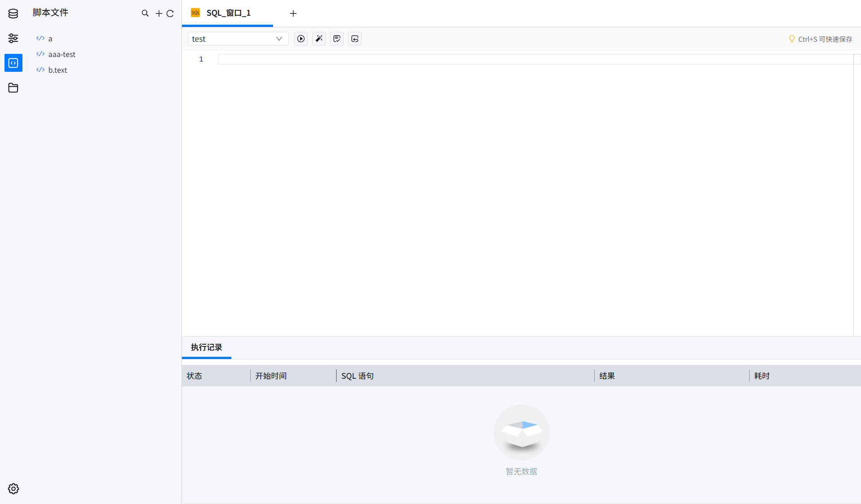Viewport: 861px width, 504px height.
Task: Switch to the SQL_窗口_1 tab
Action: [x=228, y=13]
